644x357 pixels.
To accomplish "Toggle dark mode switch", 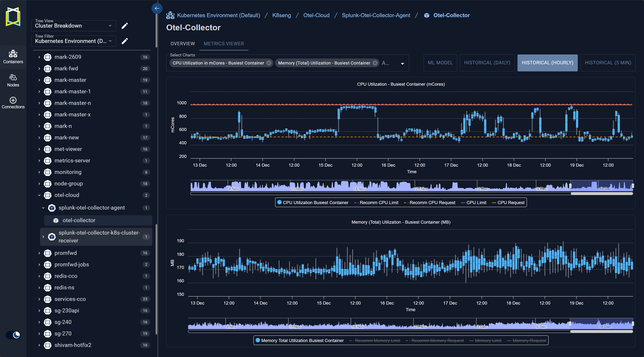I will [x=13, y=335].
